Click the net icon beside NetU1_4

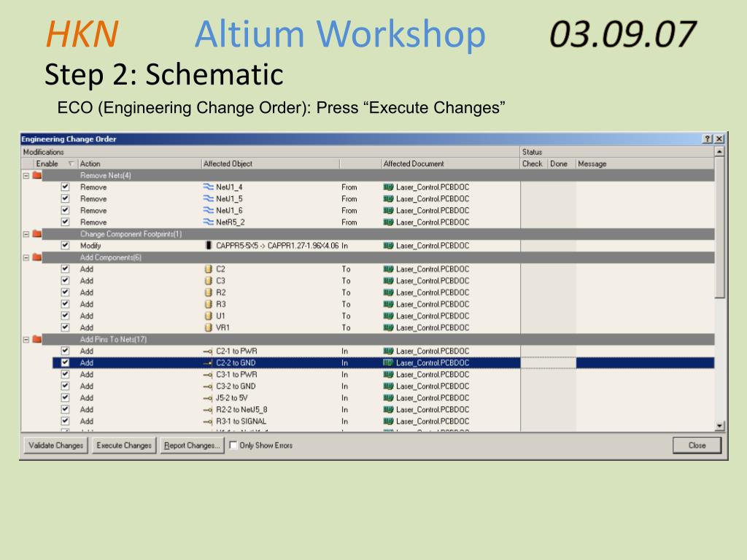[208, 187]
